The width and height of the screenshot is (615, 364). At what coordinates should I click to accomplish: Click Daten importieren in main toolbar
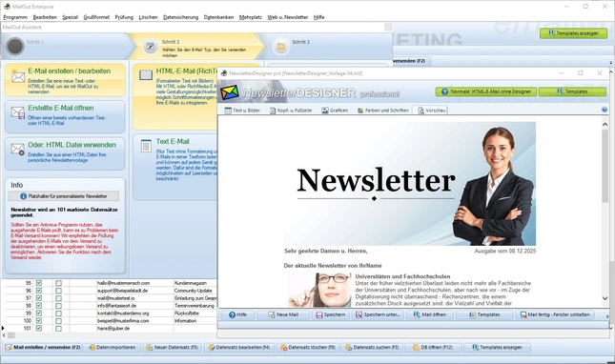pyautogui.click(x=113, y=347)
